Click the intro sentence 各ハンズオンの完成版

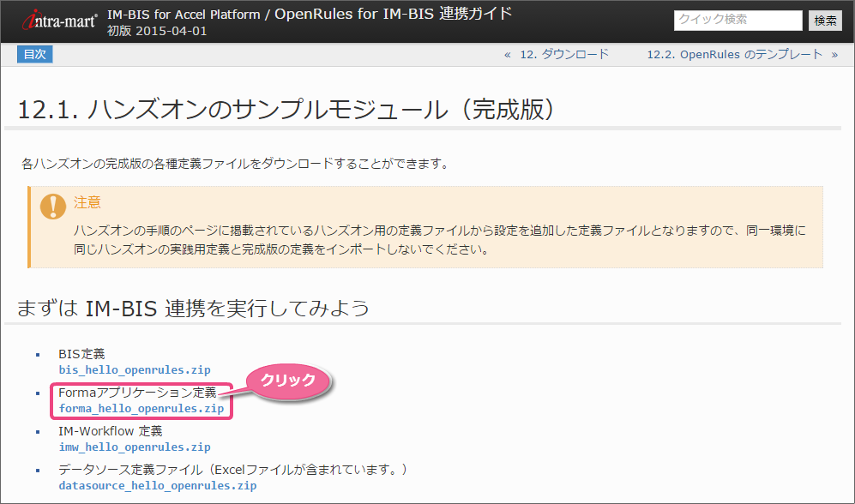[235, 164]
